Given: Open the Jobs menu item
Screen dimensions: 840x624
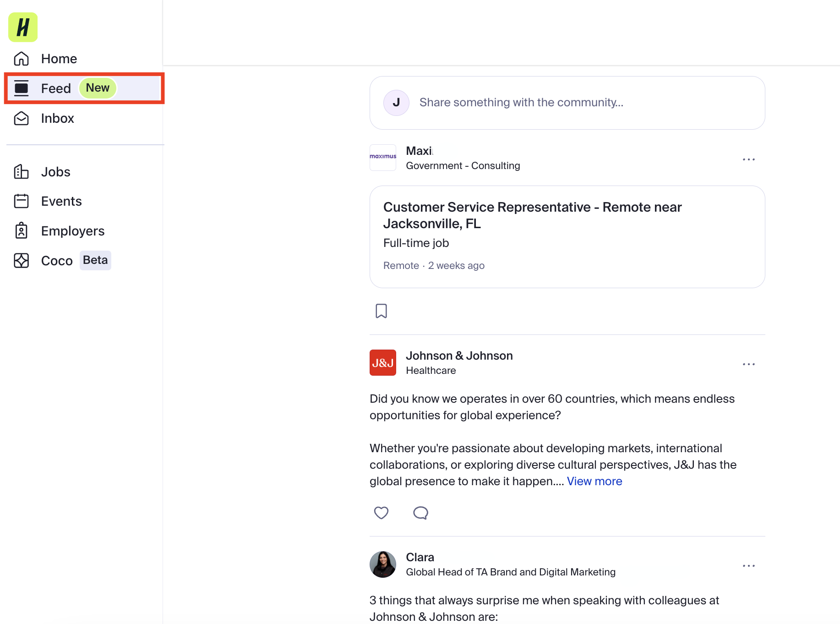Looking at the screenshot, I should pos(55,172).
